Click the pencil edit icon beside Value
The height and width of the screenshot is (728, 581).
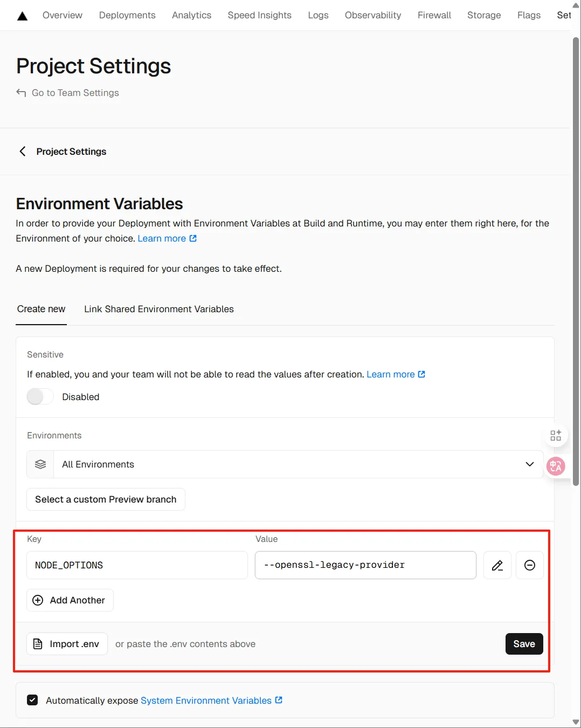(497, 565)
